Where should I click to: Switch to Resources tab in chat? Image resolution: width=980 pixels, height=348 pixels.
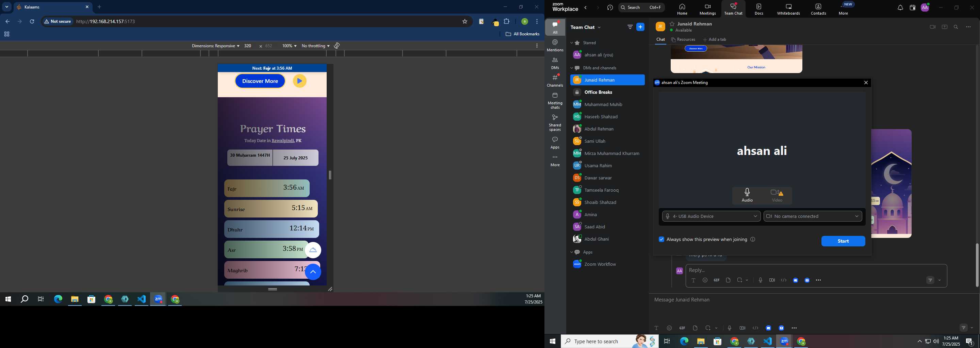683,39
